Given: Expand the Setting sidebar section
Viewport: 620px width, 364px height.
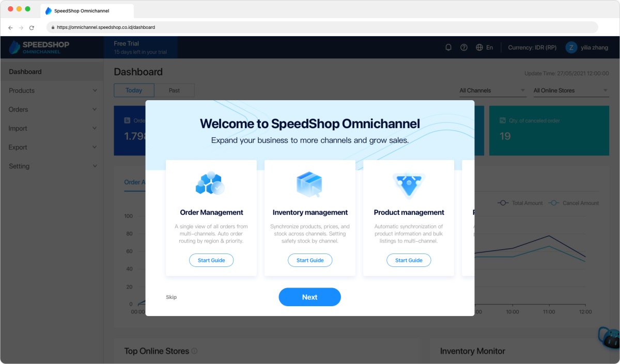Looking at the screenshot, I should point(52,166).
